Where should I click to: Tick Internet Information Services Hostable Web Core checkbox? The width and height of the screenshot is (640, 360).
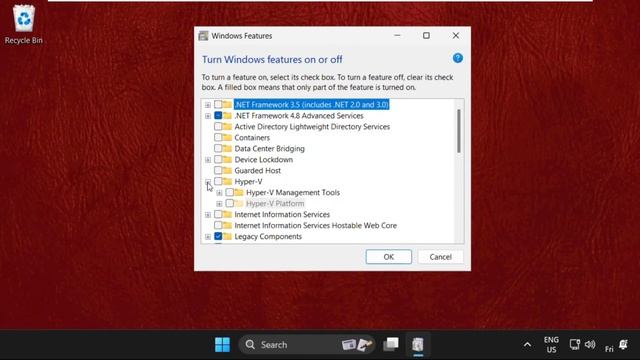pyautogui.click(x=218, y=225)
